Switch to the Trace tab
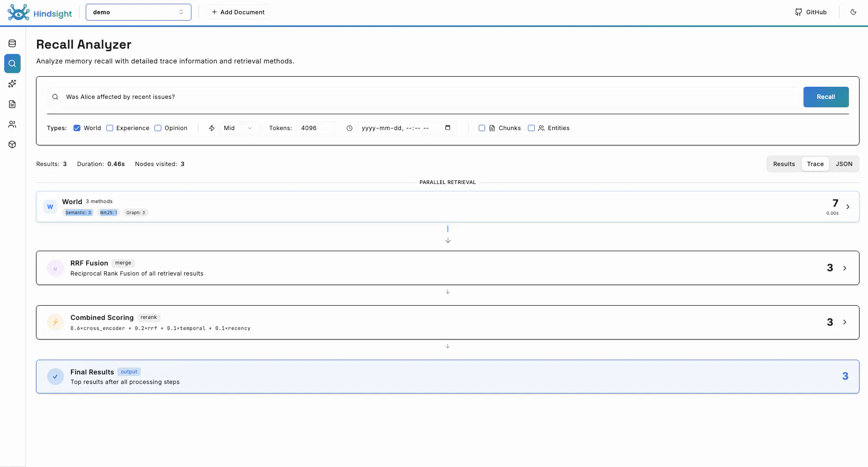The width and height of the screenshot is (868, 467). pyautogui.click(x=815, y=164)
